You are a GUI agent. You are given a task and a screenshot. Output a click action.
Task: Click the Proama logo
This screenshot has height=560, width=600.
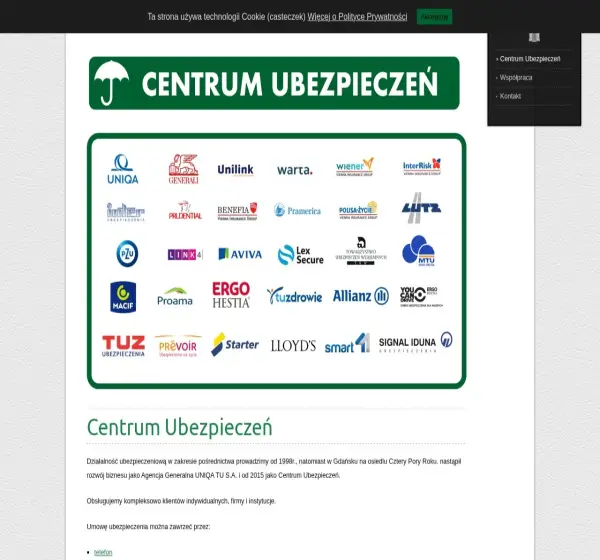click(175, 297)
